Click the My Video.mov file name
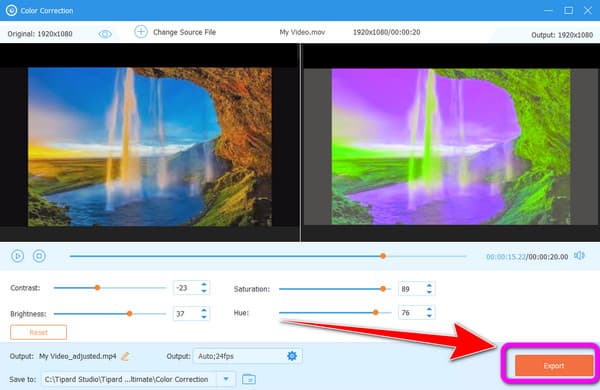Image resolution: width=600 pixels, height=390 pixels. pyautogui.click(x=302, y=33)
